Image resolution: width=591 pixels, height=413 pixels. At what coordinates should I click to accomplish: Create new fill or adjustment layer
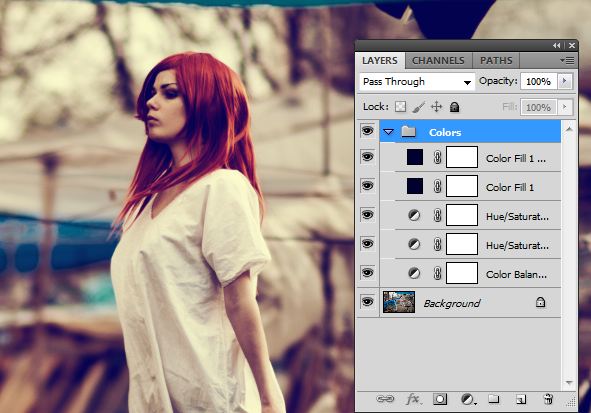tap(468, 399)
